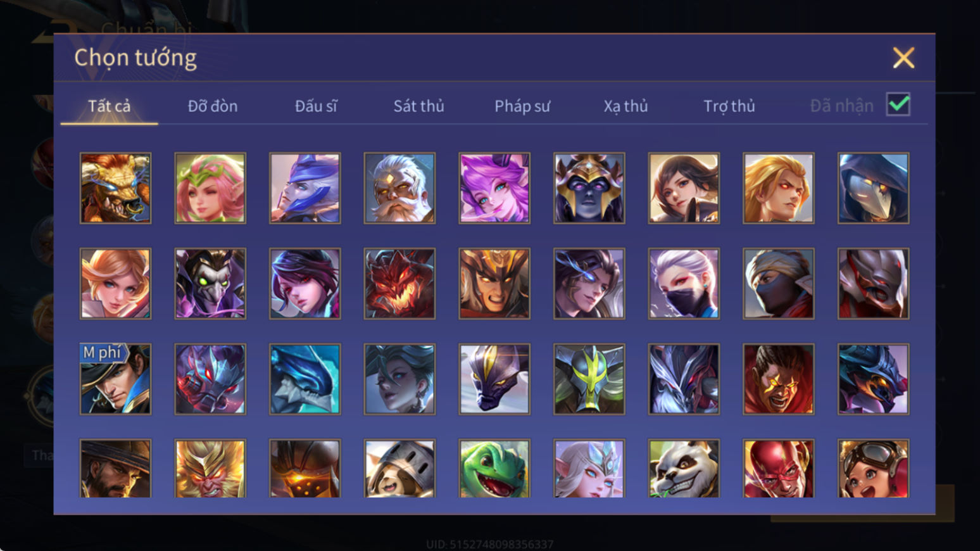Choose the pink-haired hero with leaf crown
This screenshot has height=551, width=980.
210,188
